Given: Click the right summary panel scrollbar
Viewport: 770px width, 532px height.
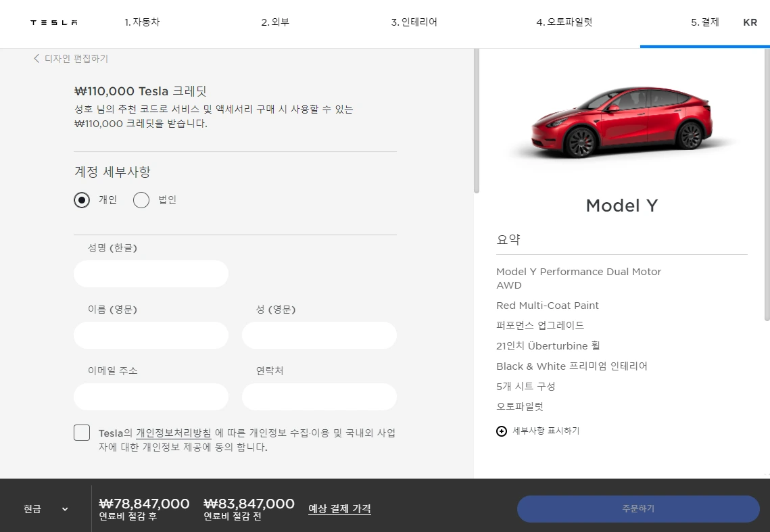Looking at the screenshot, I should (x=767, y=185).
